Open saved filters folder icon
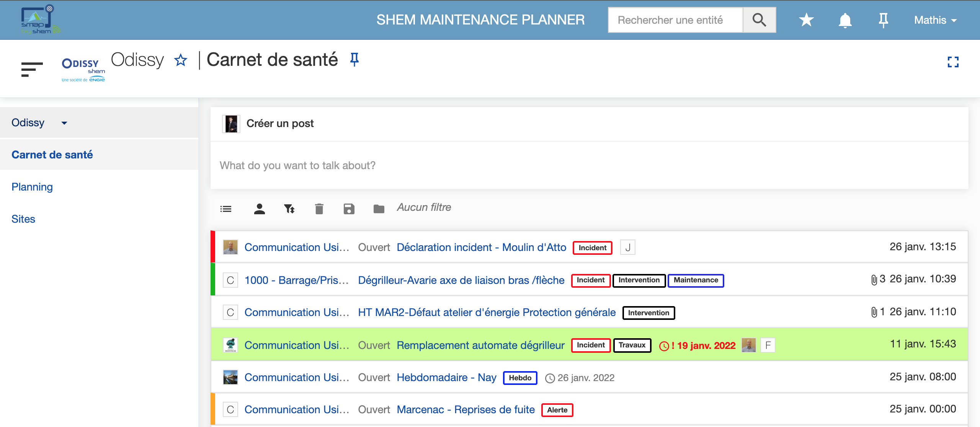Image resolution: width=980 pixels, height=427 pixels. (378, 209)
